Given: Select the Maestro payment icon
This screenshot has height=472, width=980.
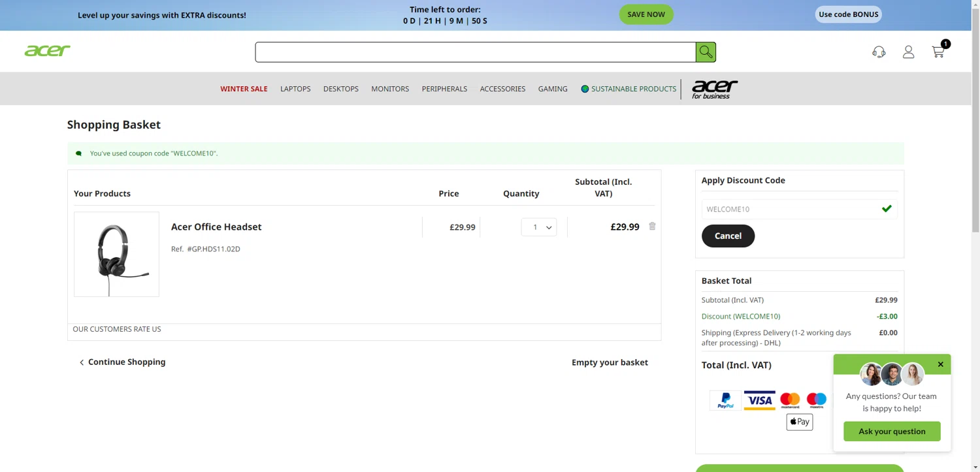Looking at the screenshot, I should [x=816, y=400].
